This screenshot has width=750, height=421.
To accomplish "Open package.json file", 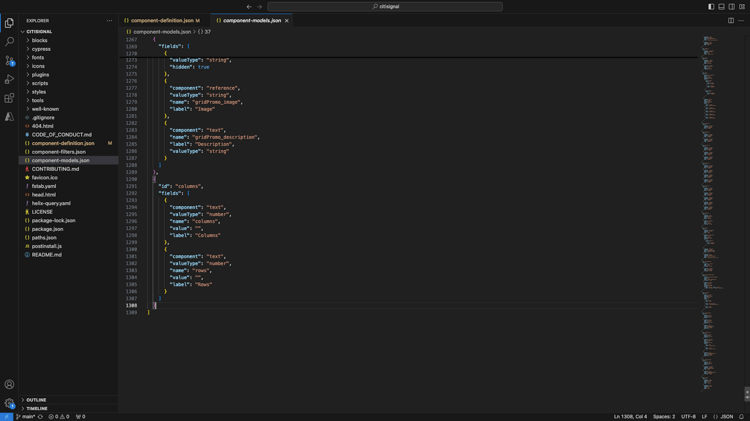I will [x=47, y=230].
